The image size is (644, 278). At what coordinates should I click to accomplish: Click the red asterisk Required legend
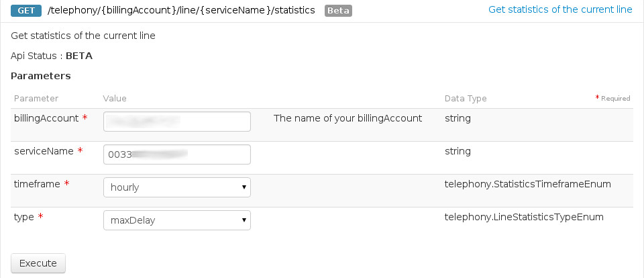(612, 99)
